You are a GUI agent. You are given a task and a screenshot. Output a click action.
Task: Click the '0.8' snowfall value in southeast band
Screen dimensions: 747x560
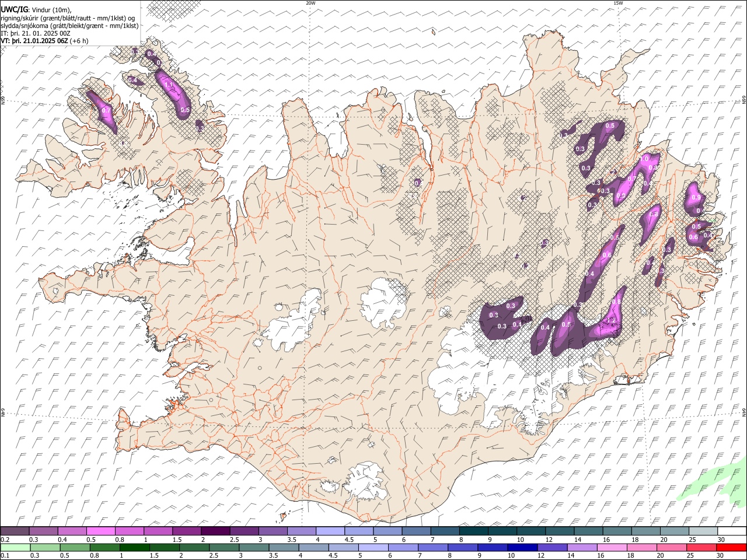[617, 302]
